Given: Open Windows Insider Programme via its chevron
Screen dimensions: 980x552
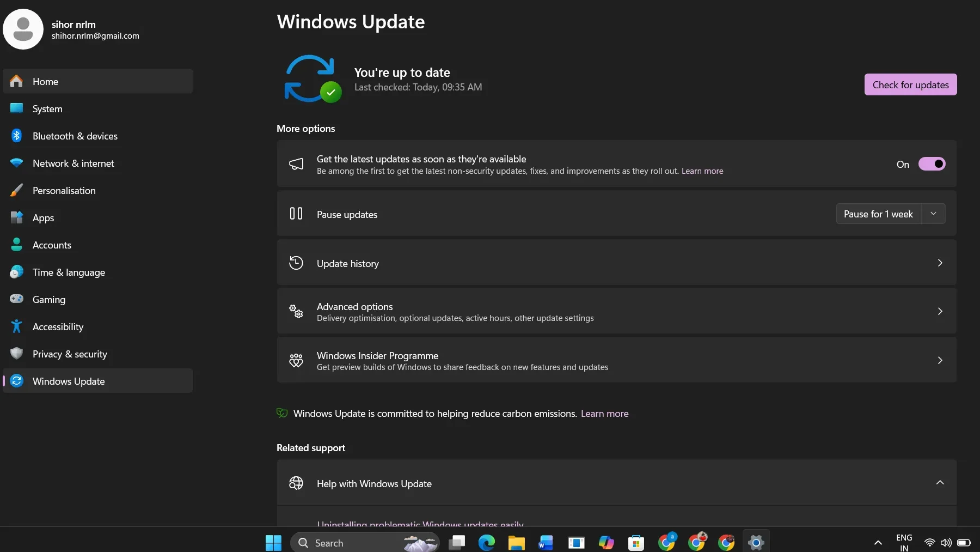Looking at the screenshot, I should coord(940,361).
